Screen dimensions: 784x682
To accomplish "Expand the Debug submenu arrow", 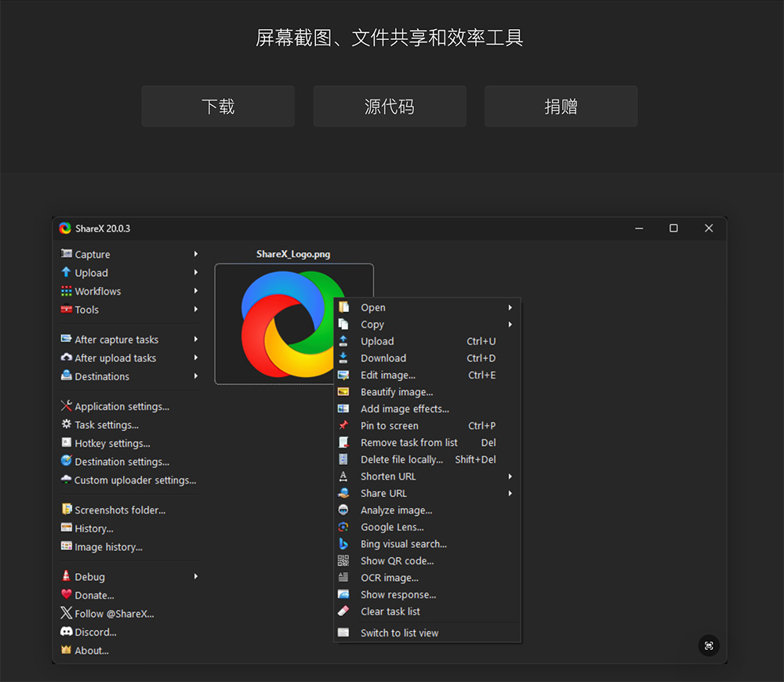I will pos(196,576).
